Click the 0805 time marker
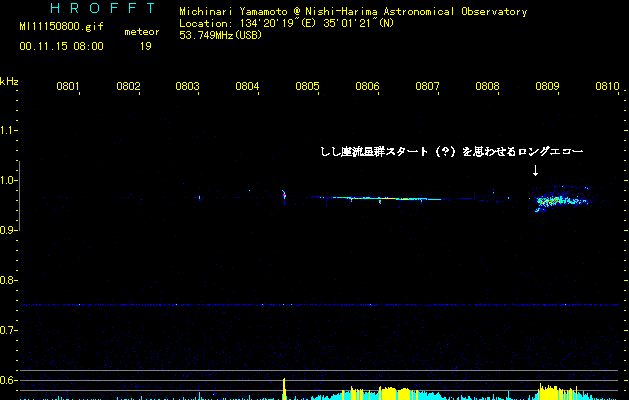This screenshot has height=400, width=629. 308,87
